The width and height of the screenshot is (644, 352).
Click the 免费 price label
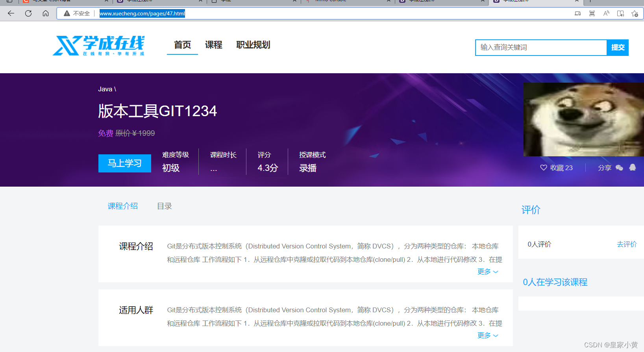click(x=105, y=133)
